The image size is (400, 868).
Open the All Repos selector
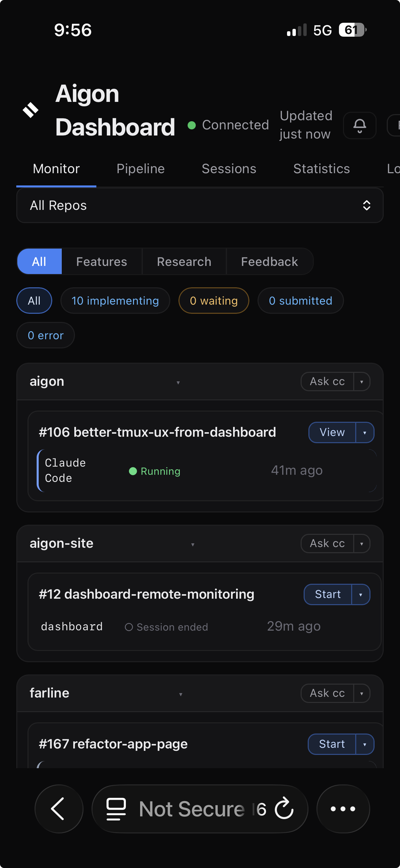(199, 205)
